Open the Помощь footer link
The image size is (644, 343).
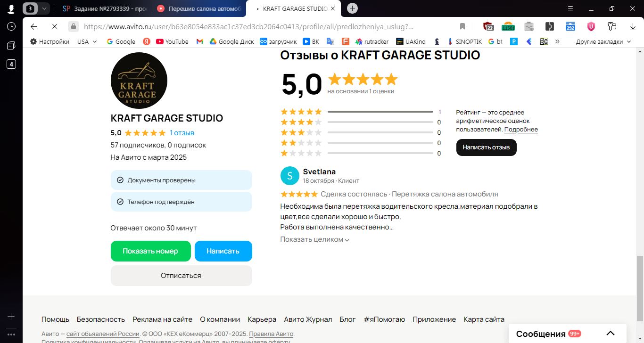click(x=55, y=319)
